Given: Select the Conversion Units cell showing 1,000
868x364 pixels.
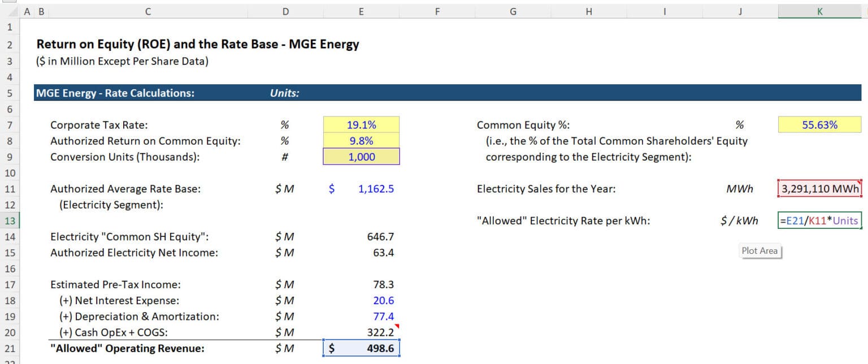Looking at the screenshot, I should pyautogui.click(x=361, y=157).
